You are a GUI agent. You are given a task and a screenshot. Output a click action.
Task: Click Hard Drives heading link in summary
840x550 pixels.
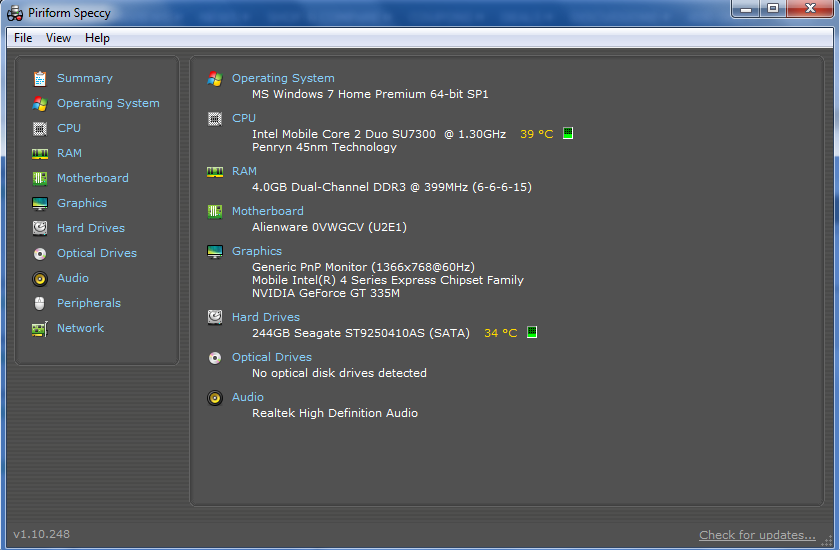coord(266,317)
